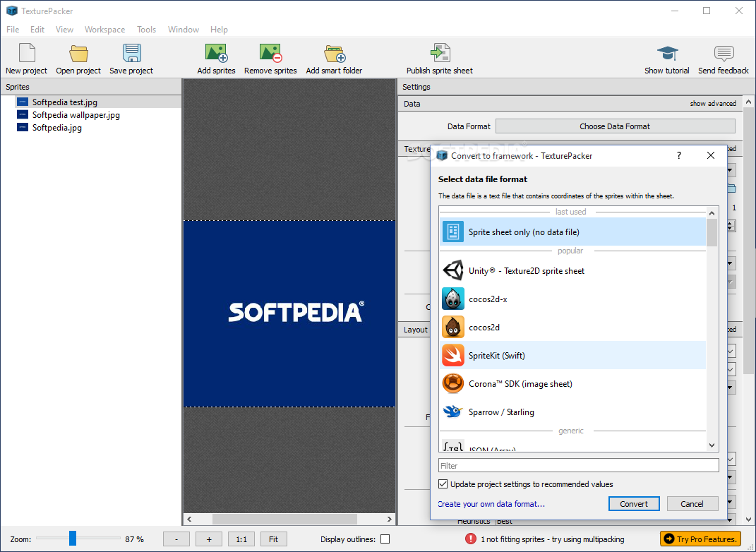Viewport: 756px width, 552px height.
Task: Set zoom to 1:1
Action: 241,539
